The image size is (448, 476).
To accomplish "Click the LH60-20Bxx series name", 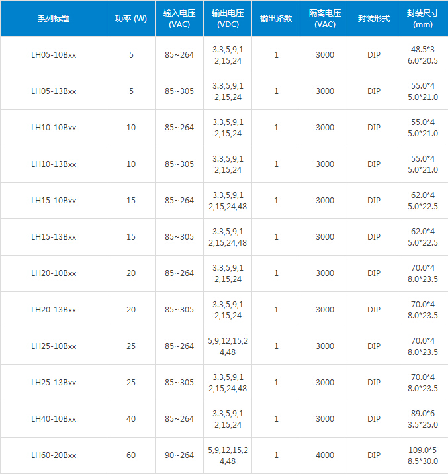I will (54, 455).
